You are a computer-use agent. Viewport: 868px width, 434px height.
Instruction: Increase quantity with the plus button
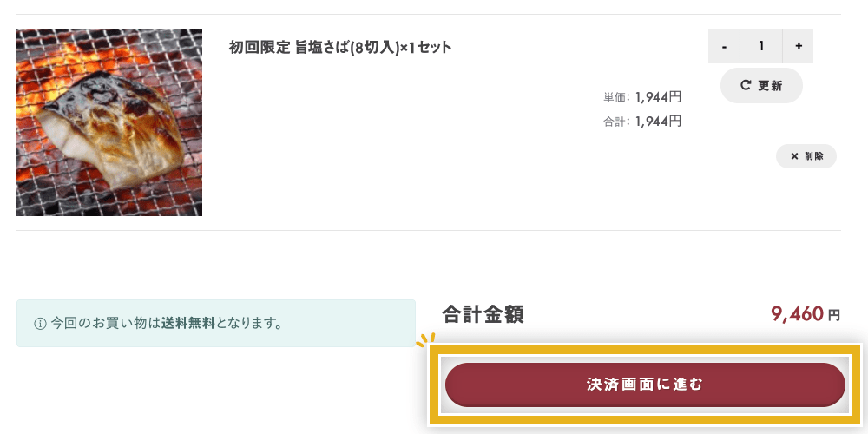(x=798, y=46)
